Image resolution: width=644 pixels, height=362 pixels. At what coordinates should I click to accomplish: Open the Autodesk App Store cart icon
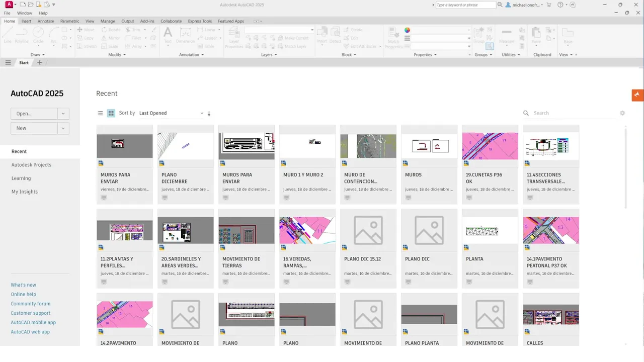[x=549, y=5]
